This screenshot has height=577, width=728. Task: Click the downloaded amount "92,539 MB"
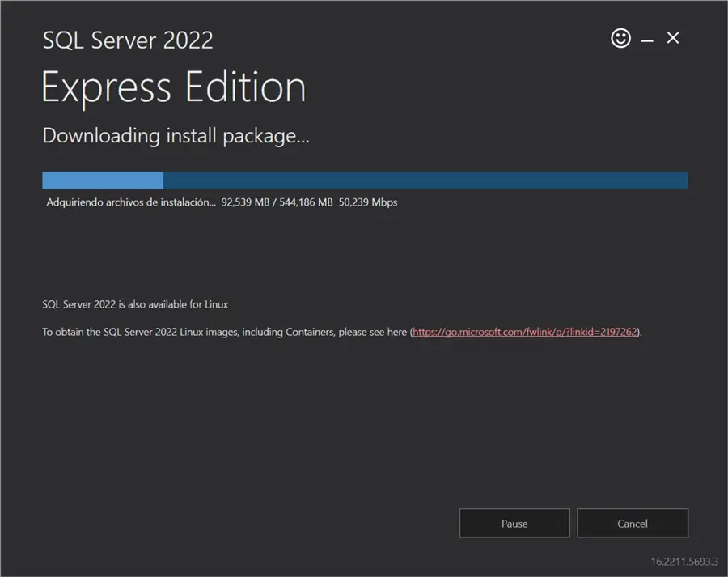[x=245, y=202]
